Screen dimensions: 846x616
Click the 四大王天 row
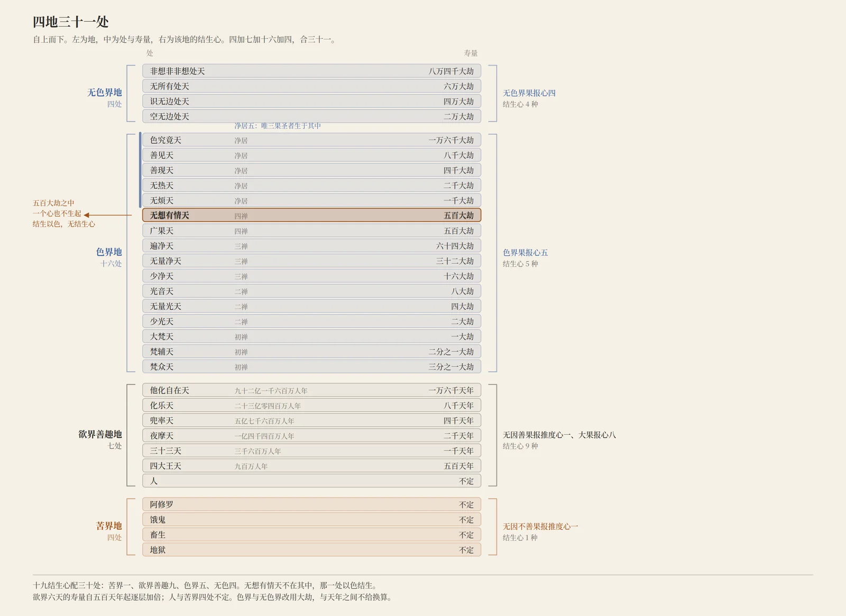311,466
